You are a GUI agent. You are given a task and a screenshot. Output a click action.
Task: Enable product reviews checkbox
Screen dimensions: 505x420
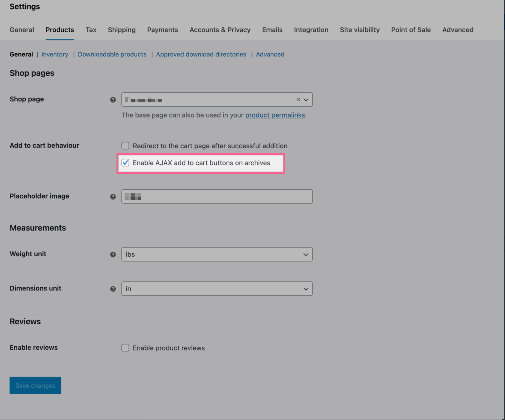pyautogui.click(x=125, y=348)
